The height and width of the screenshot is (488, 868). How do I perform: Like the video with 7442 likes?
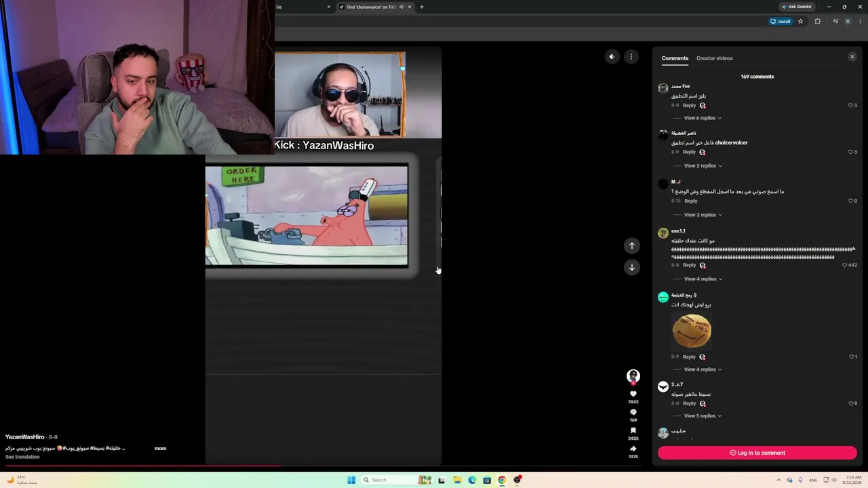pos(633,394)
